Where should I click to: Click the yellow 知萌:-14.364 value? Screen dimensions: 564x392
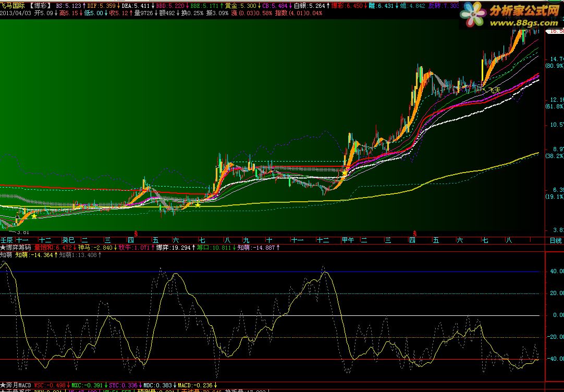pos(34,254)
